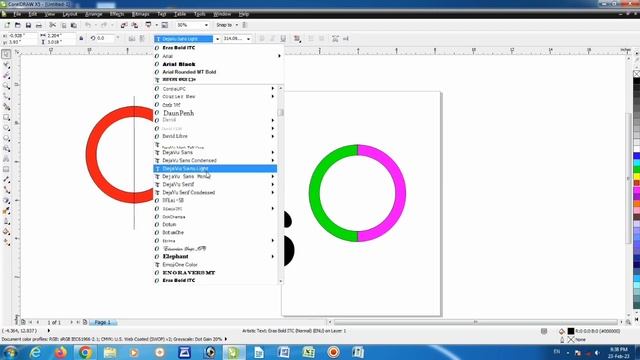Select the Ellipse tool in toolbox

pyautogui.click(x=6, y=128)
